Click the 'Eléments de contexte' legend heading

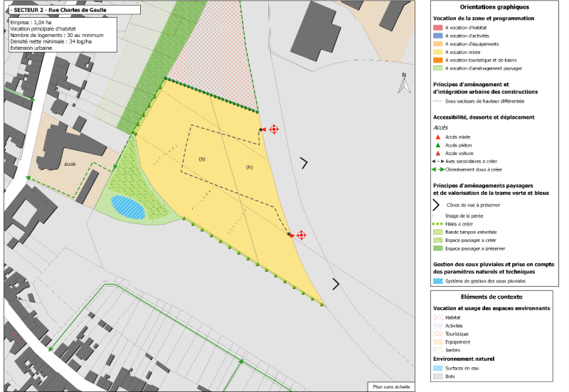point(491,296)
